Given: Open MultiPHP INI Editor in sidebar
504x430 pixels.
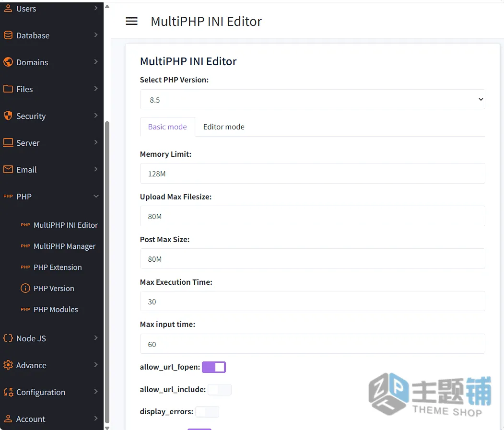Looking at the screenshot, I should tap(66, 225).
